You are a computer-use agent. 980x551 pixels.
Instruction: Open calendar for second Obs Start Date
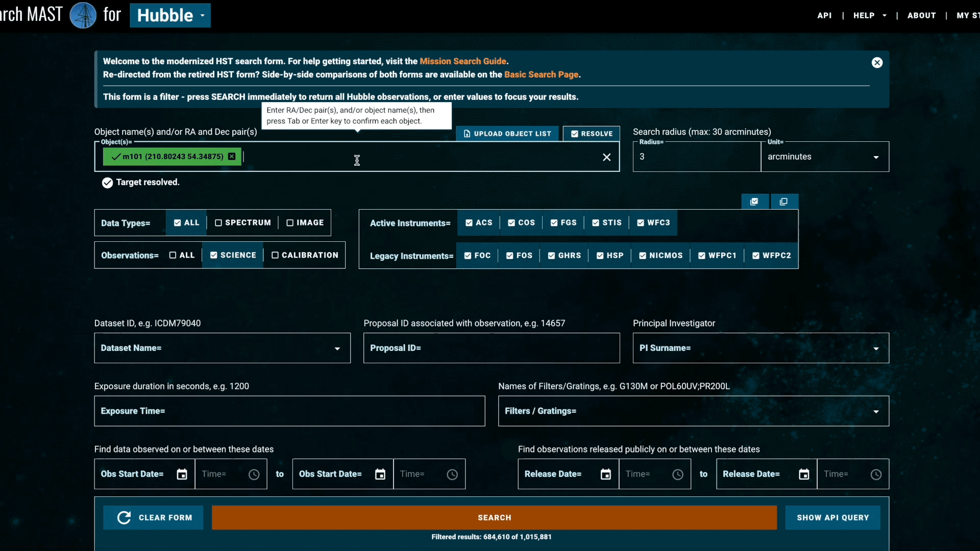(380, 474)
